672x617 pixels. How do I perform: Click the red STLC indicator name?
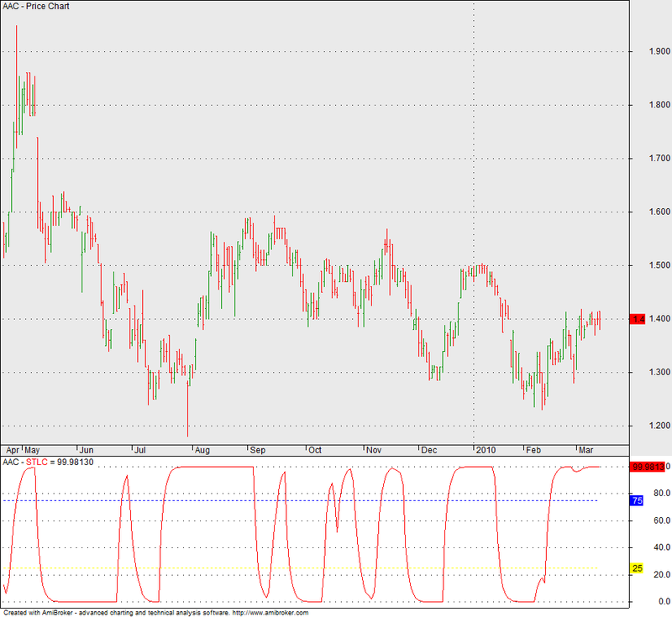pos(36,463)
